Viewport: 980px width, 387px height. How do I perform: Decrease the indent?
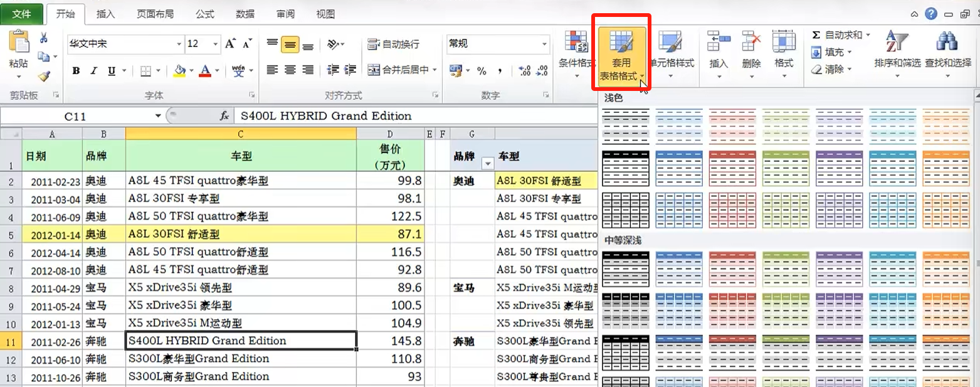click(334, 70)
